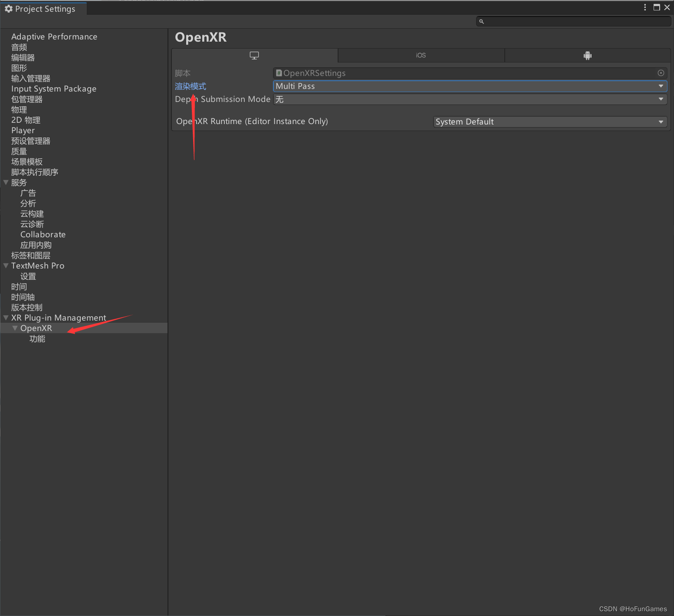674x616 pixels.
Task: Select 预设管理器 settings category
Action: 31,141
